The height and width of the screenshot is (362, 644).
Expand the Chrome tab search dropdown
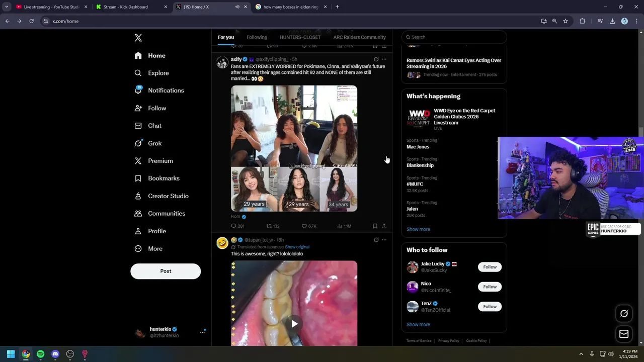pyautogui.click(x=7, y=7)
